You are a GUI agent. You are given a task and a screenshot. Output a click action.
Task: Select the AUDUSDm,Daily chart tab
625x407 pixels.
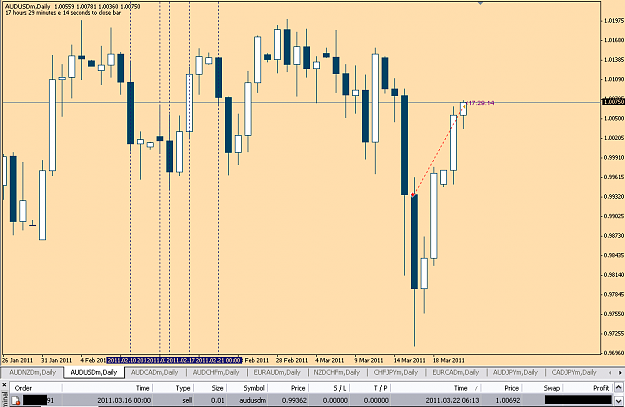pyautogui.click(x=94, y=372)
